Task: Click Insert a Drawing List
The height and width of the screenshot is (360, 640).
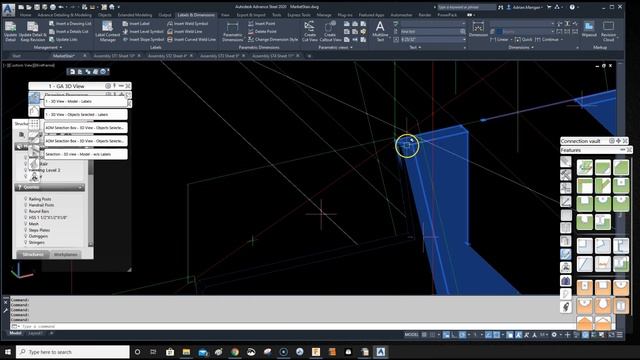Action: pos(69,24)
